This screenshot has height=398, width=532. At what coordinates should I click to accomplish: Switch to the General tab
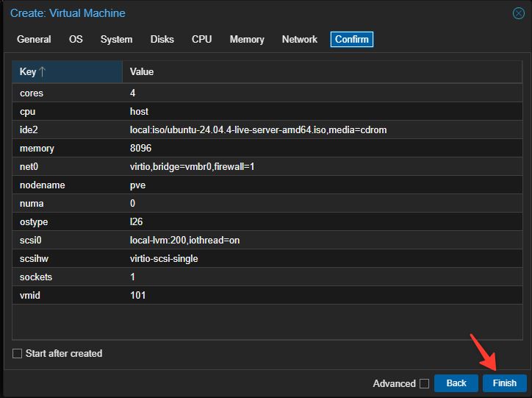(x=34, y=40)
